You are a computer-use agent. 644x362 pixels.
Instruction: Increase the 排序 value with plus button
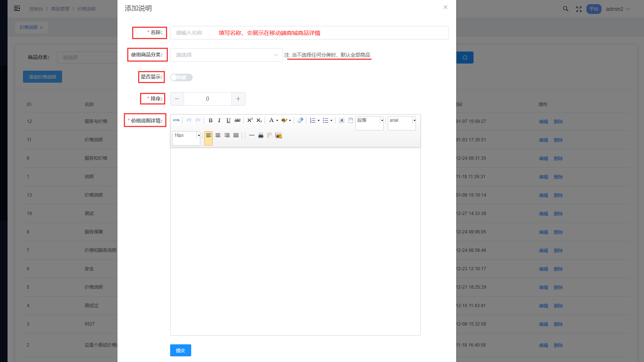(238, 99)
